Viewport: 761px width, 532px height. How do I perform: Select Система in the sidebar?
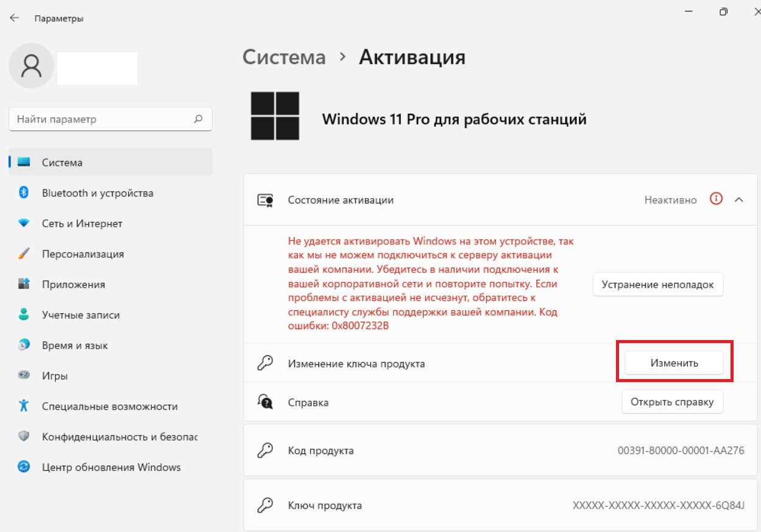pos(111,163)
